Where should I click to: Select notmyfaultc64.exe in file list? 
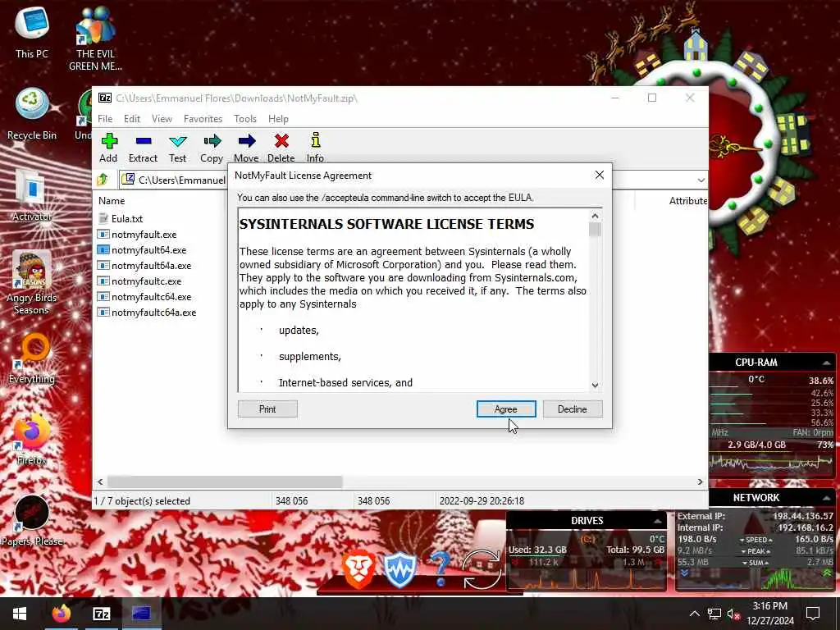pyautogui.click(x=144, y=296)
